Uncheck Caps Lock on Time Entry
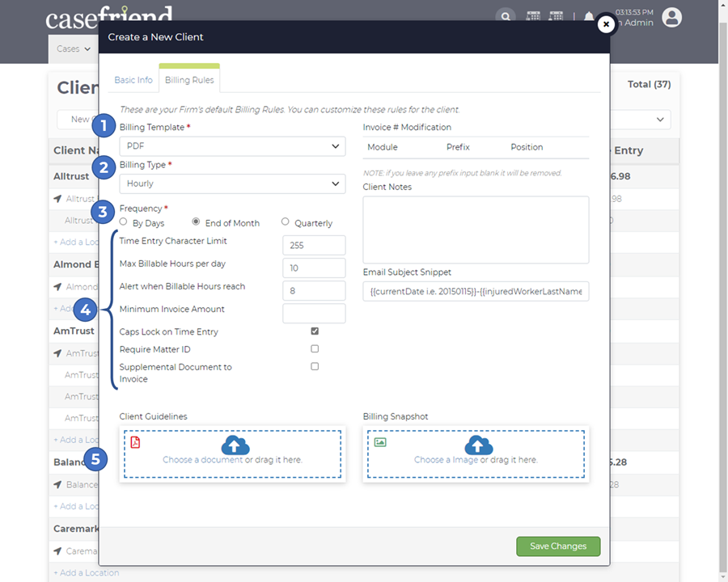728x582 pixels. [x=315, y=331]
